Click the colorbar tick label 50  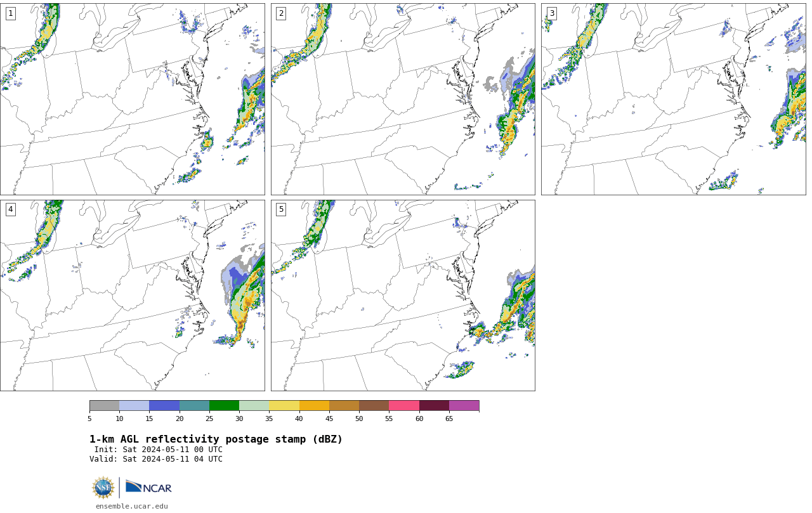coord(359,419)
